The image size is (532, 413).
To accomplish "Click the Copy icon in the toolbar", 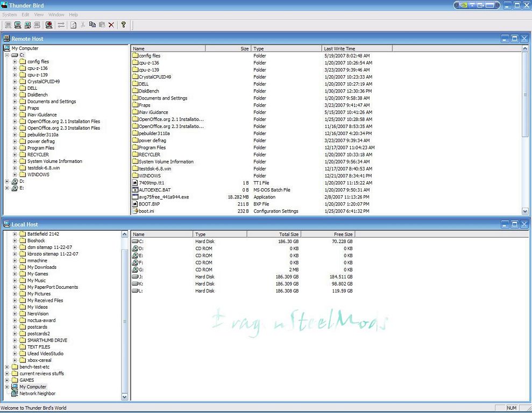I will (92, 25).
